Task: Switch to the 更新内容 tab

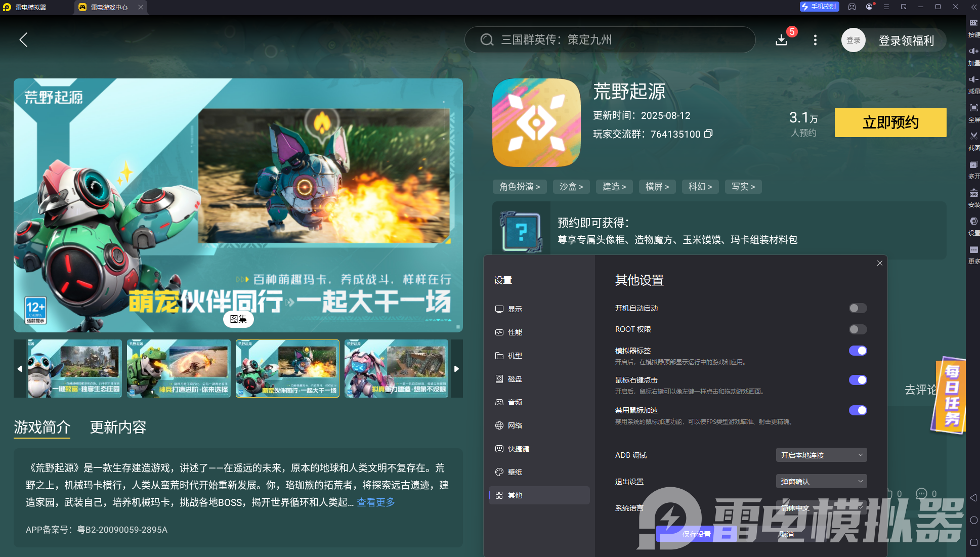Action: 117,427
